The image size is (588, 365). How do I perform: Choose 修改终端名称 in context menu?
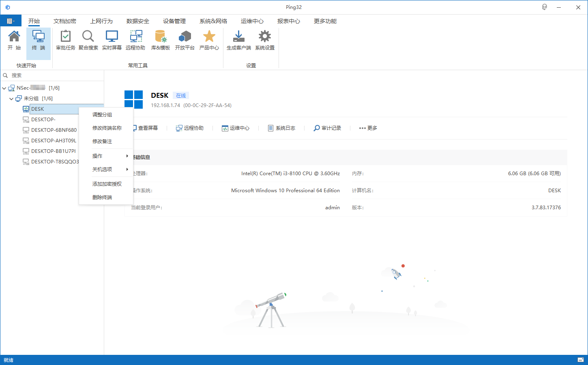[x=106, y=128]
